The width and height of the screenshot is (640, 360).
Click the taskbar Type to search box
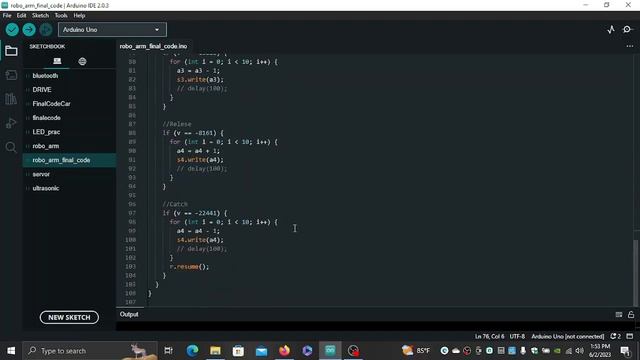90,351
